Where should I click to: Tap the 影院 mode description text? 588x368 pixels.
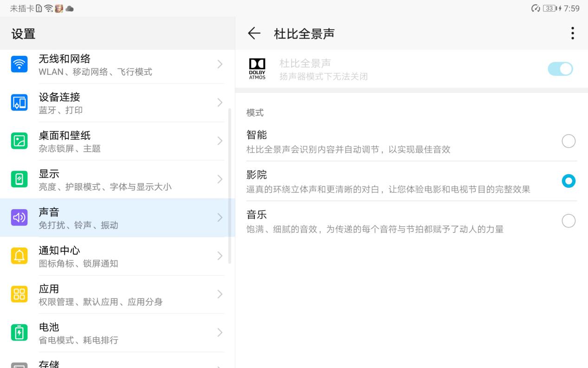coord(388,189)
